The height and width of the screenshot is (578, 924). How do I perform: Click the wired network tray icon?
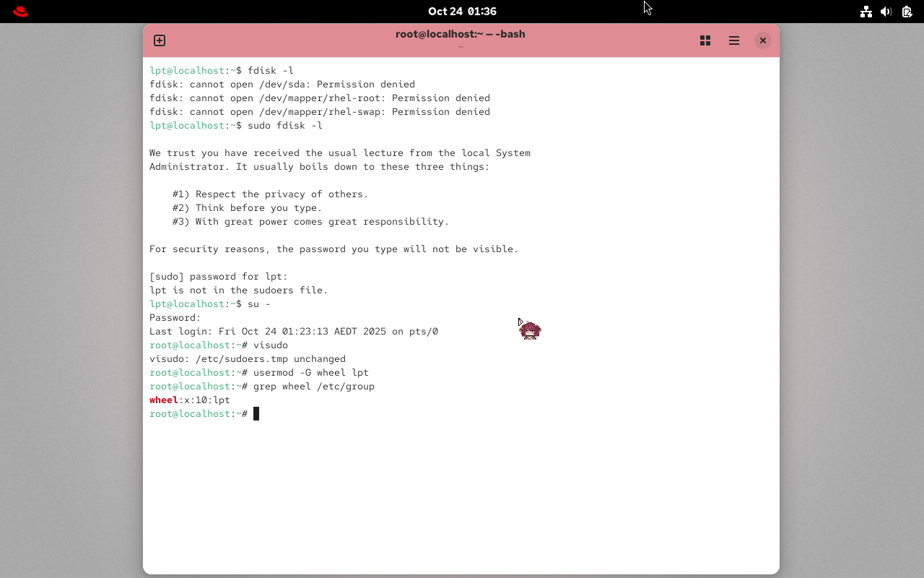tap(866, 11)
